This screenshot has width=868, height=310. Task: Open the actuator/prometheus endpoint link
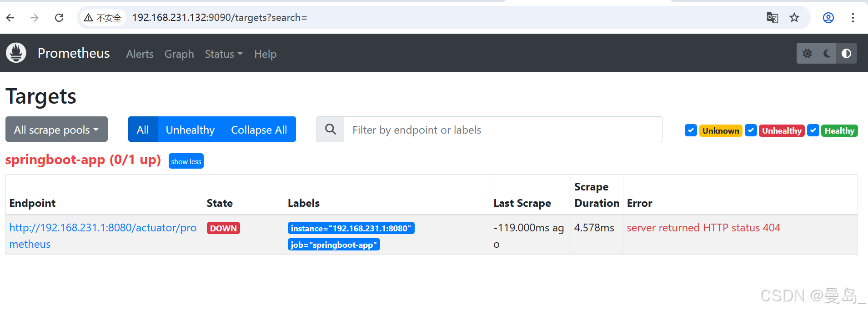click(103, 235)
